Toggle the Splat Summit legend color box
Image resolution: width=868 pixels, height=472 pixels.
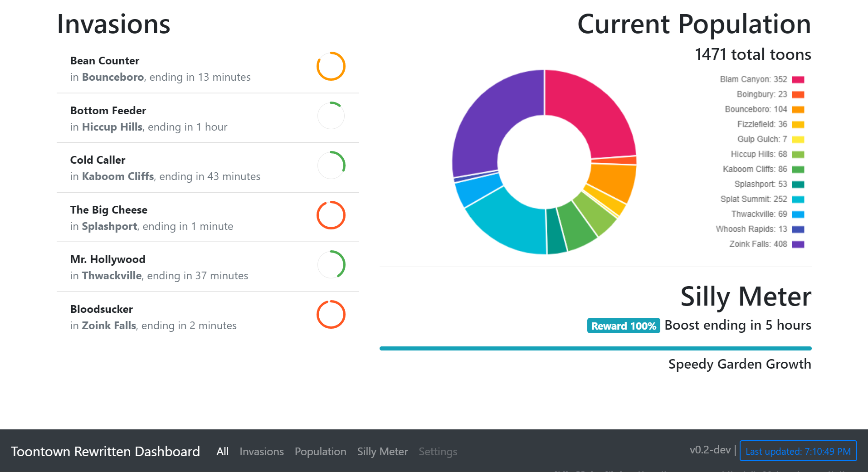(x=798, y=199)
